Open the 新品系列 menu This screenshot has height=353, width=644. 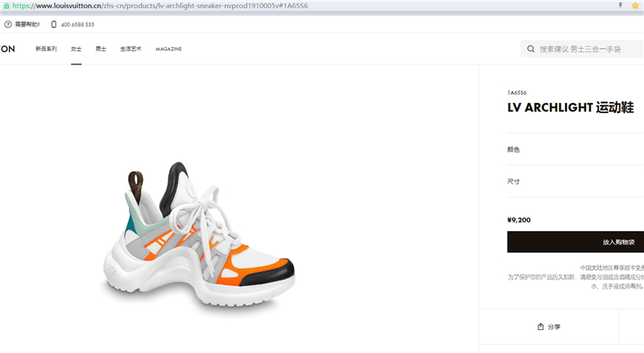tap(46, 49)
